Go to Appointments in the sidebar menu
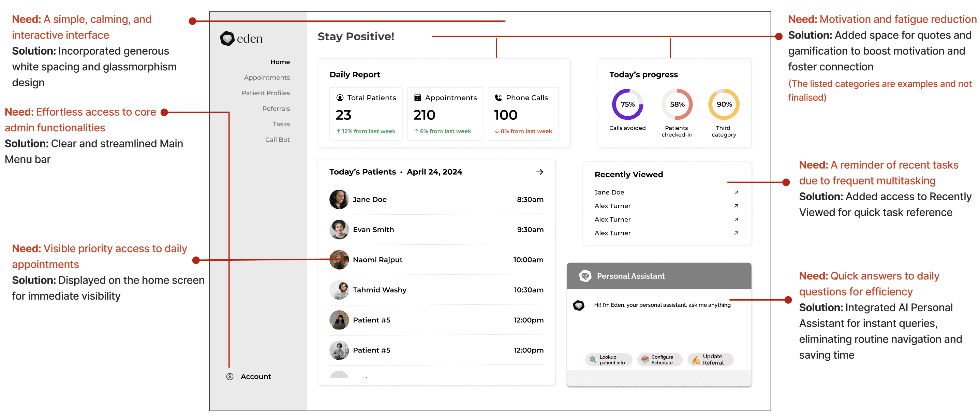The height and width of the screenshot is (417, 980). (x=267, y=77)
